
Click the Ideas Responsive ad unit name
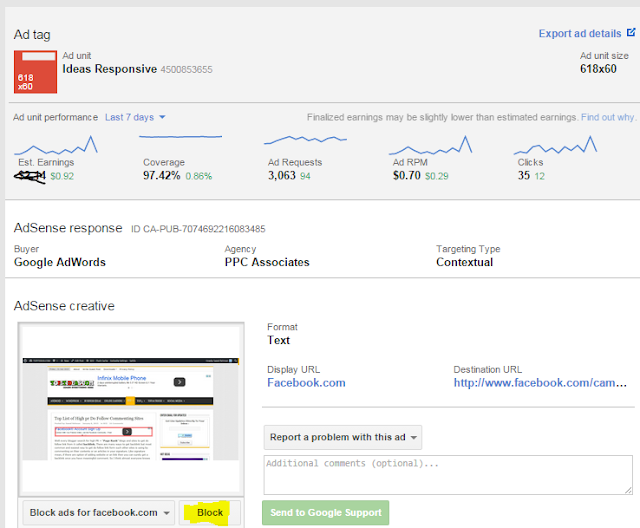tap(109, 69)
